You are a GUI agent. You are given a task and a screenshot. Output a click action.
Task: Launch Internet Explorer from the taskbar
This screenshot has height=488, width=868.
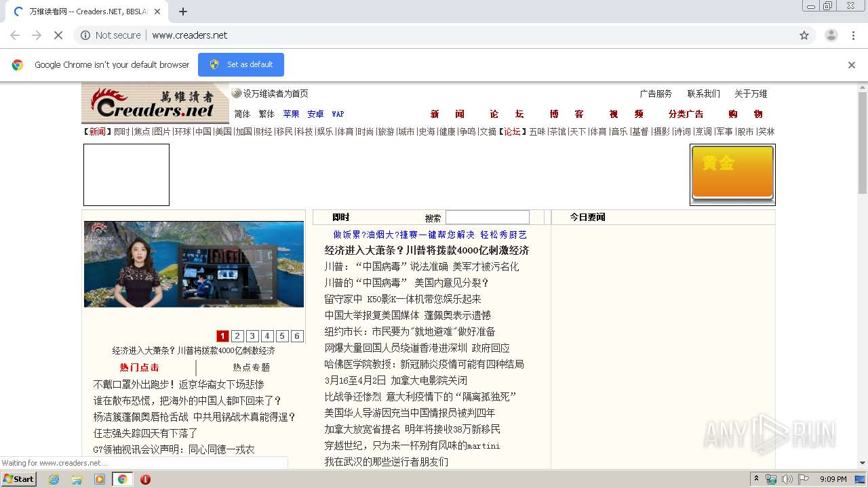[x=54, y=479]
